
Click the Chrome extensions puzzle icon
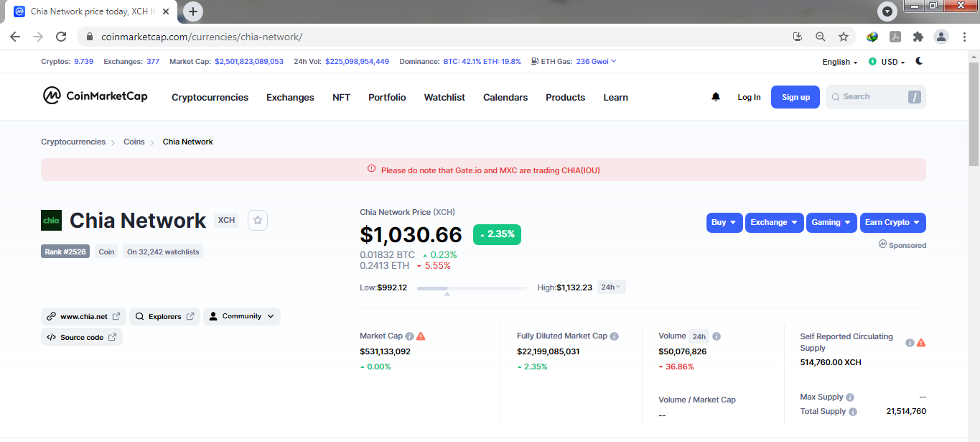coord(918,37)
